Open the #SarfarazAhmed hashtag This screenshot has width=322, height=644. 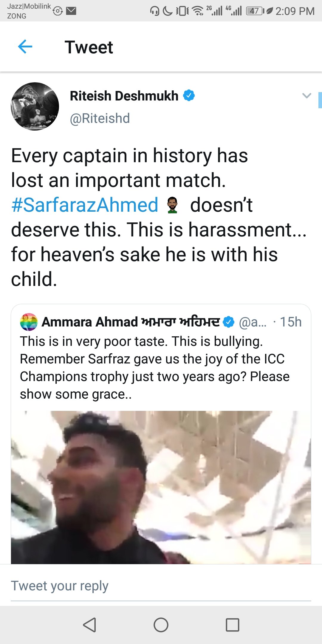click(x=85, y=205)
